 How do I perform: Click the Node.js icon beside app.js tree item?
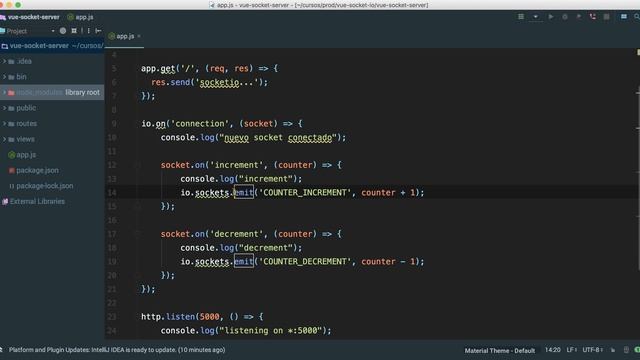tap(11, 155)
